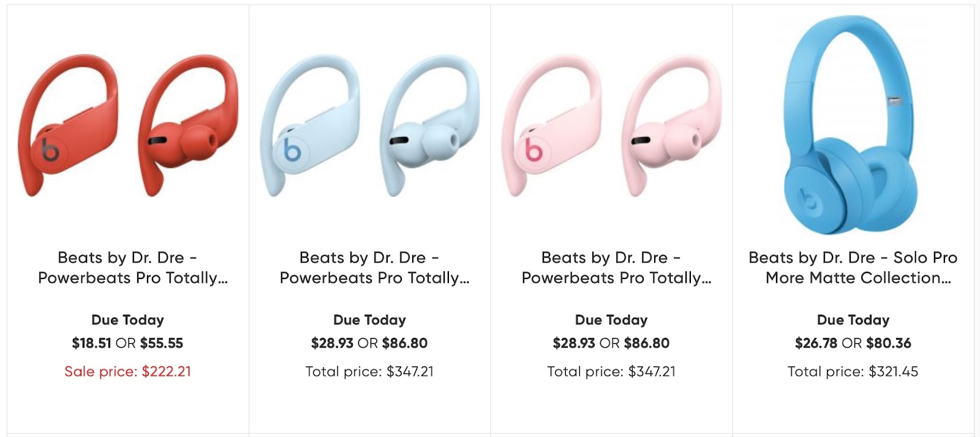Click the light blue Powerbeats Pro title

[x=374, y=267]
